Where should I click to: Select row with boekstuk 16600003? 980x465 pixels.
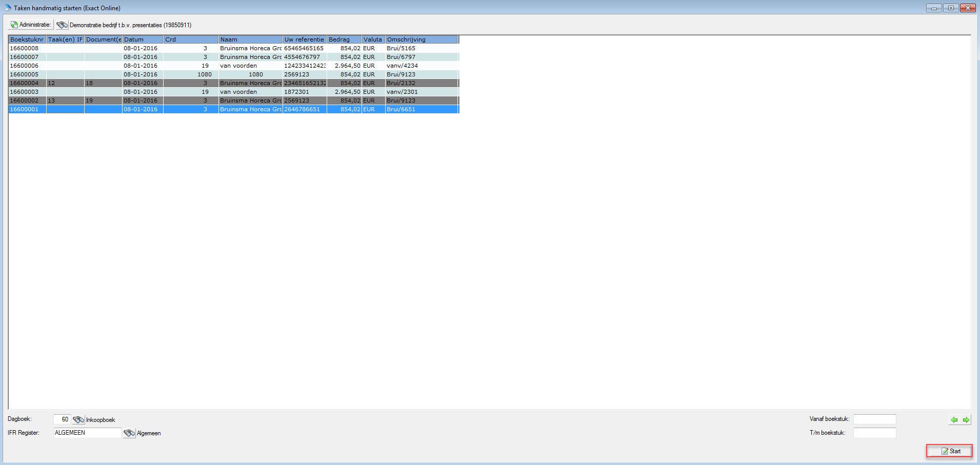point(233,92)
